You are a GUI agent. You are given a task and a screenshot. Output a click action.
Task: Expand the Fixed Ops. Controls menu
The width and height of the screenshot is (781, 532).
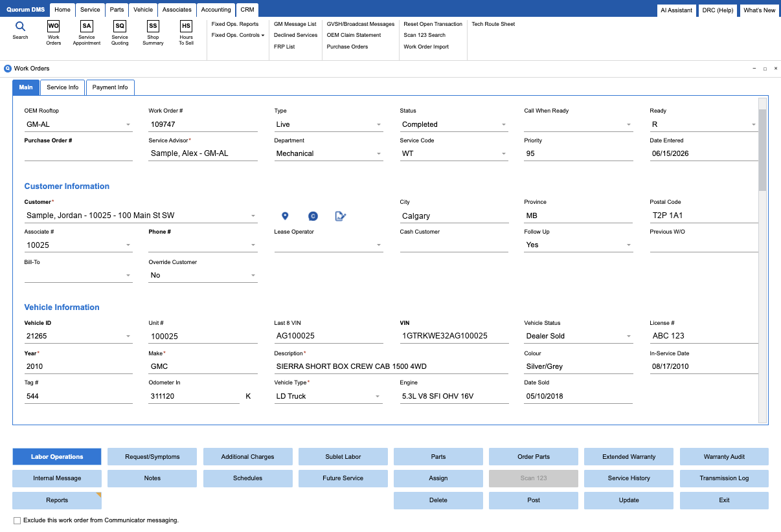[238, 35]
